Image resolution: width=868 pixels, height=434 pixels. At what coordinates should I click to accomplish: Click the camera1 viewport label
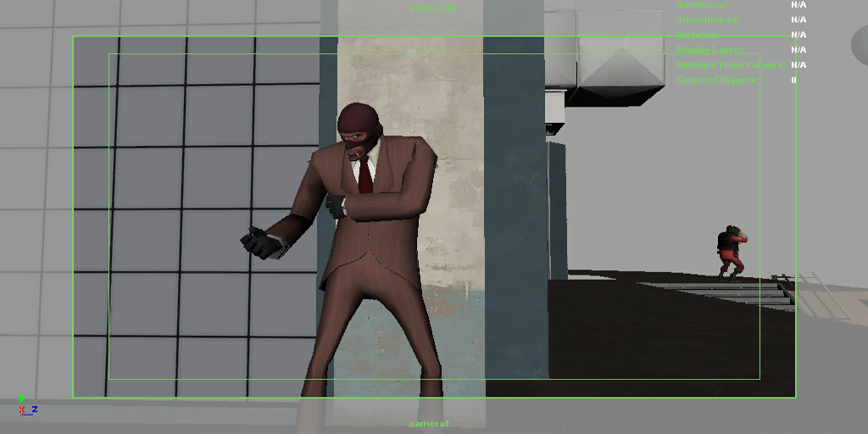(430, 424)
